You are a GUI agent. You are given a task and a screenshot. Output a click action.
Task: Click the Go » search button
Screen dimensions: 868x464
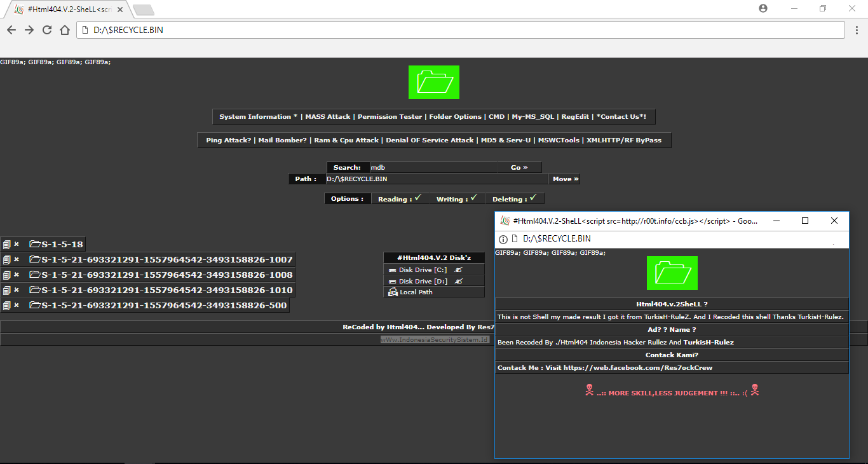point(520,168)
